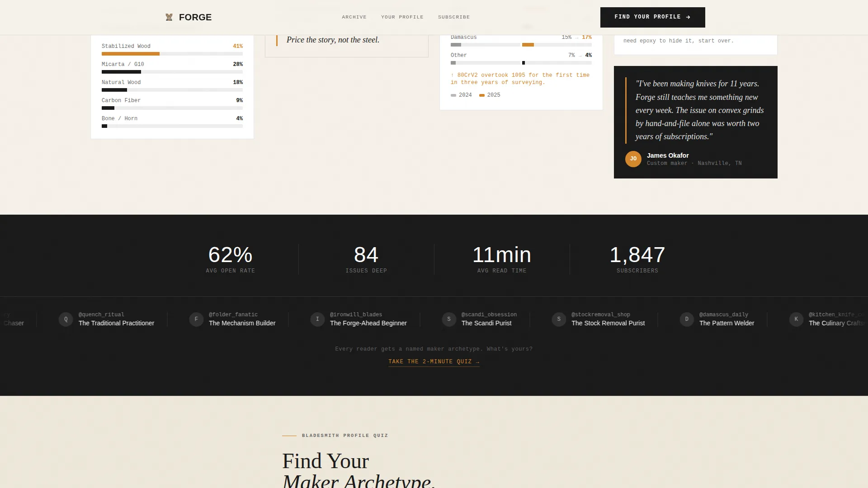The width and height of the screenshot is (868, 488).
Task: Click the Micarta / G10 28% value
Action: 238,64
